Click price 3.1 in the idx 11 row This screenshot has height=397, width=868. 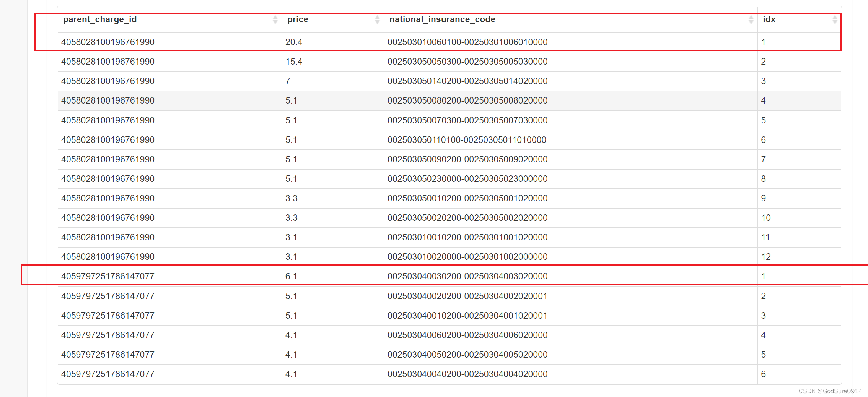coord(291,237)
